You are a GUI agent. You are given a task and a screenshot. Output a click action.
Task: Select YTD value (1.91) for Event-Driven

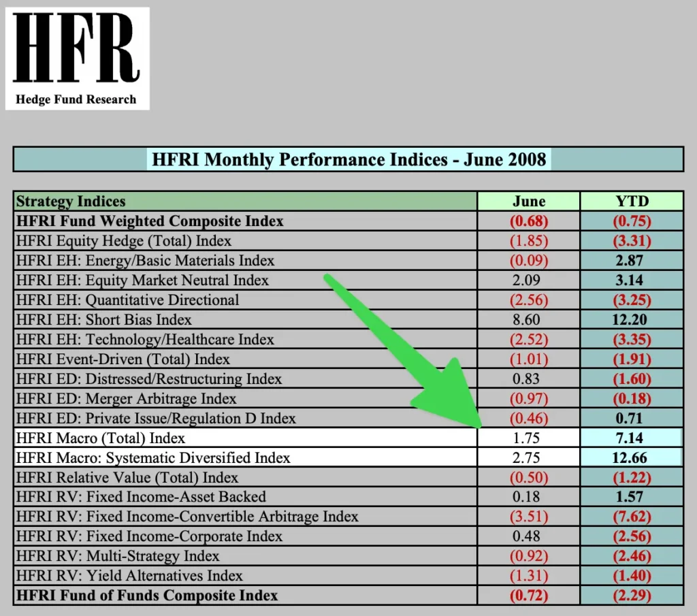tap(632, 359)
